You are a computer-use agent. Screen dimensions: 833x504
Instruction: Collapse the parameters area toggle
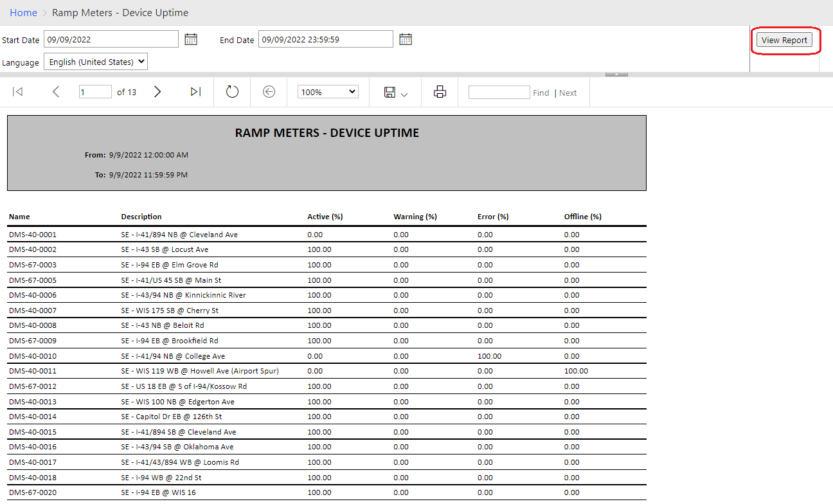pos(616,75)
